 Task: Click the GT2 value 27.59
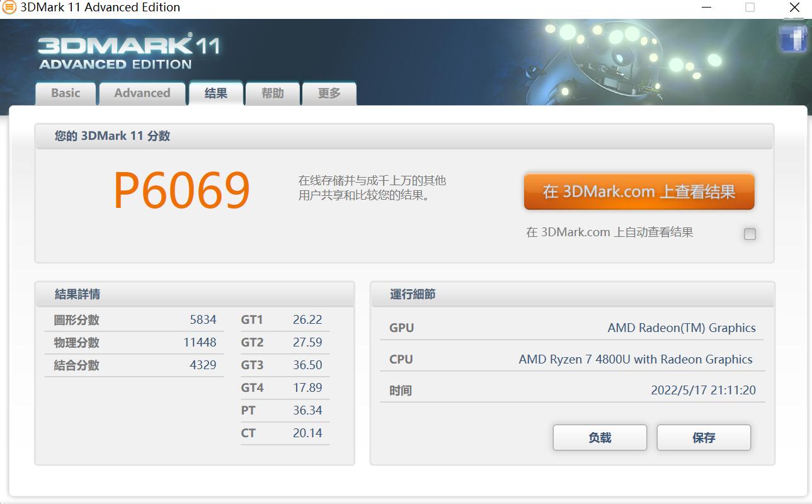pos(307,343)
